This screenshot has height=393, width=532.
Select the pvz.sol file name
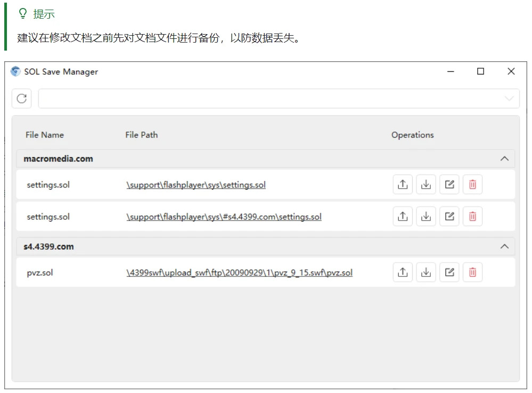(x=40, y=273)
